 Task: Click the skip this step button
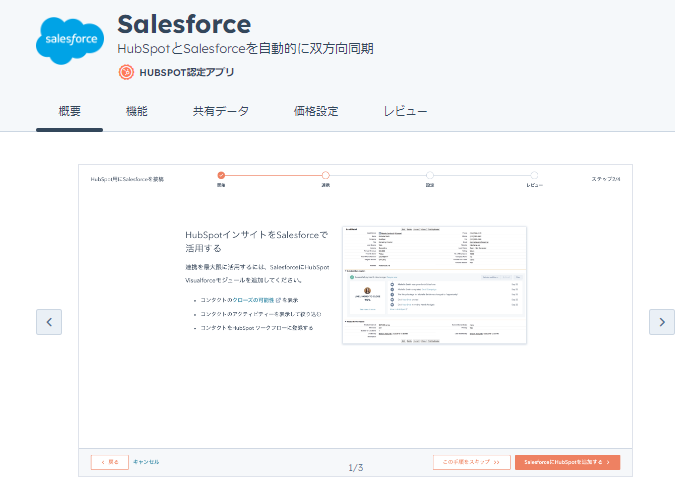(x=472, y=462)
